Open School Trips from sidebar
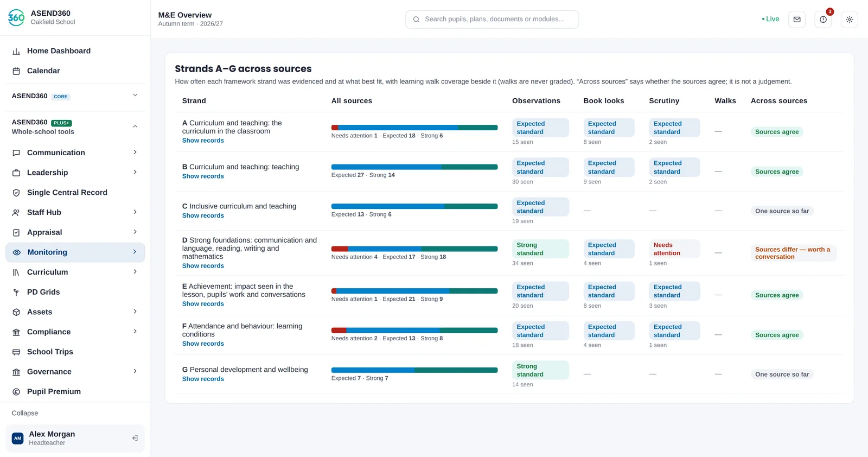 pos(75,352)
